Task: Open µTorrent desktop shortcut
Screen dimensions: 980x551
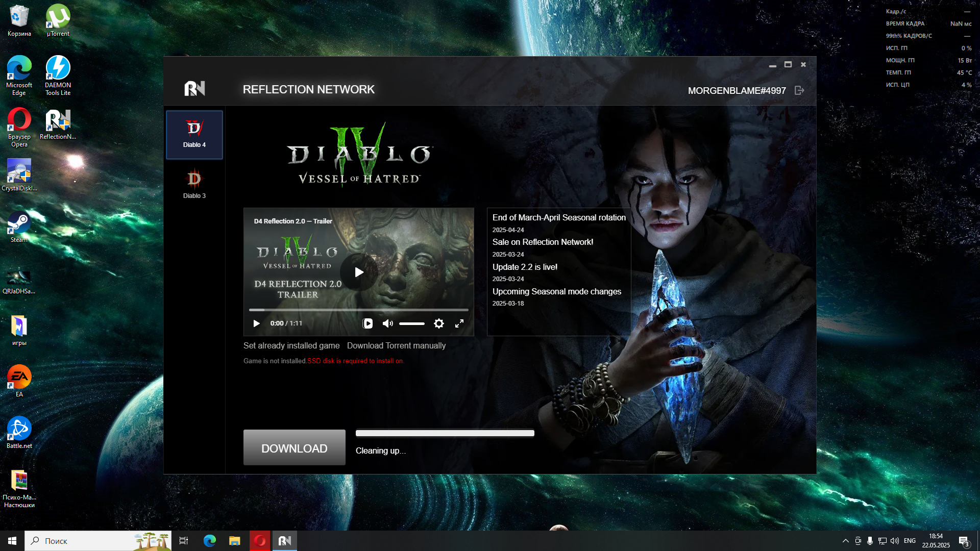Action: tap(58, 20)
